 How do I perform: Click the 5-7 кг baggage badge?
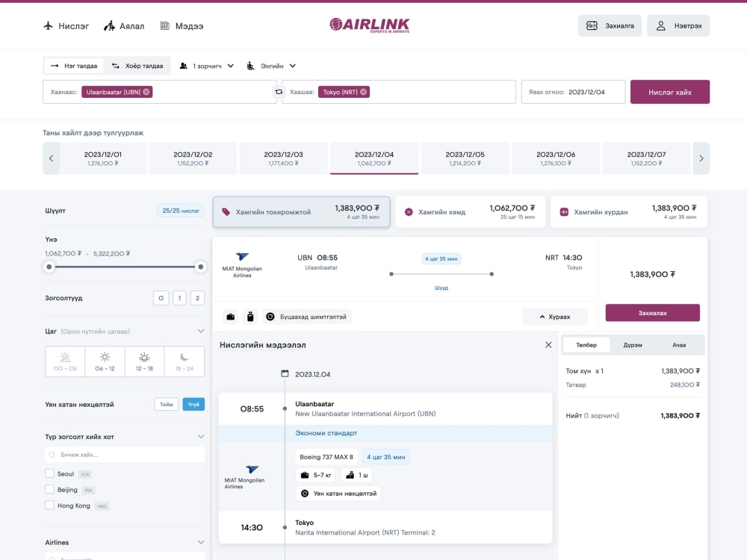click(x=316, y=475)
